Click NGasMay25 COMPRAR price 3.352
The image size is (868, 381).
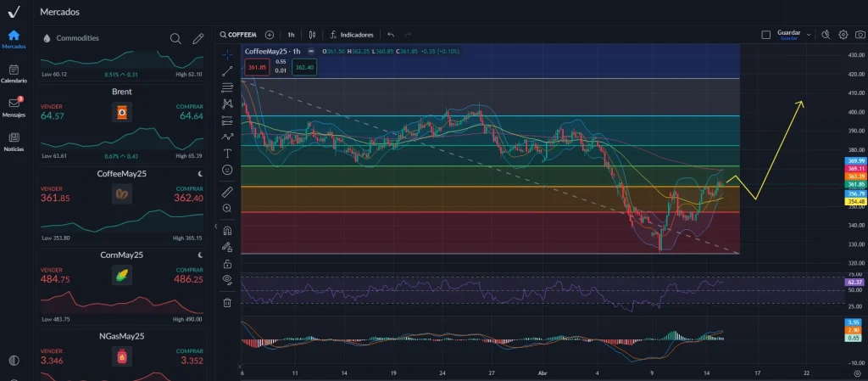[192, 361]
